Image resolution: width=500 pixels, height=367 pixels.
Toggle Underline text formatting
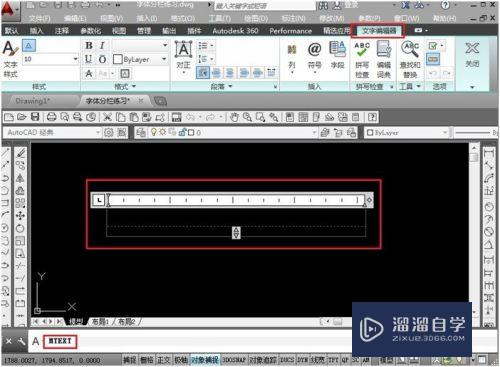tap(89, 59)
